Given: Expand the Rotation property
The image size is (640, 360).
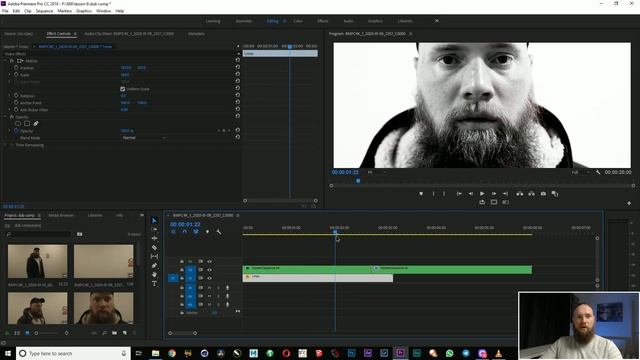Looking at the screenshot, I should 10,96.
